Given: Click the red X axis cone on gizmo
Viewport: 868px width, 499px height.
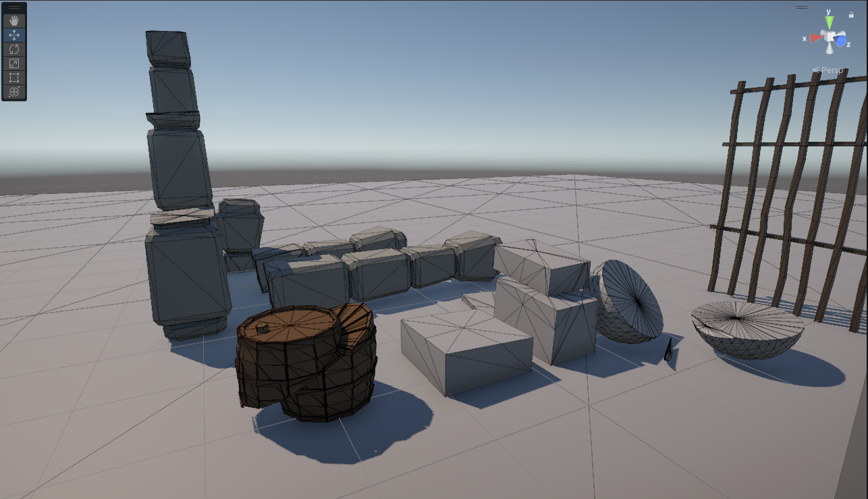Looking at the screenshot, I should pos(815,38).
